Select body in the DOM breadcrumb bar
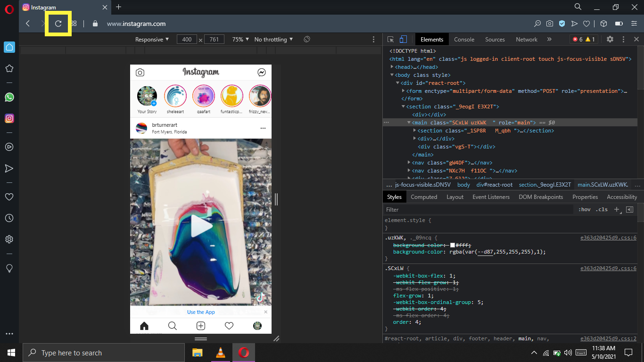The height and width of the screenshot is (362, 644). click(463, 185)
